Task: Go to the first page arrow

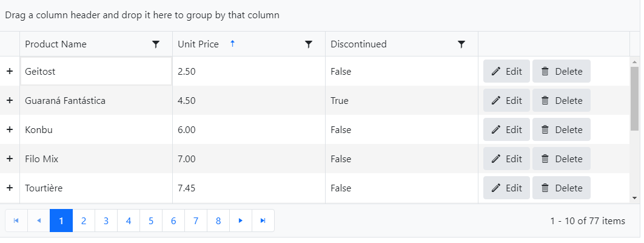Action: click(x=16, y=221)
